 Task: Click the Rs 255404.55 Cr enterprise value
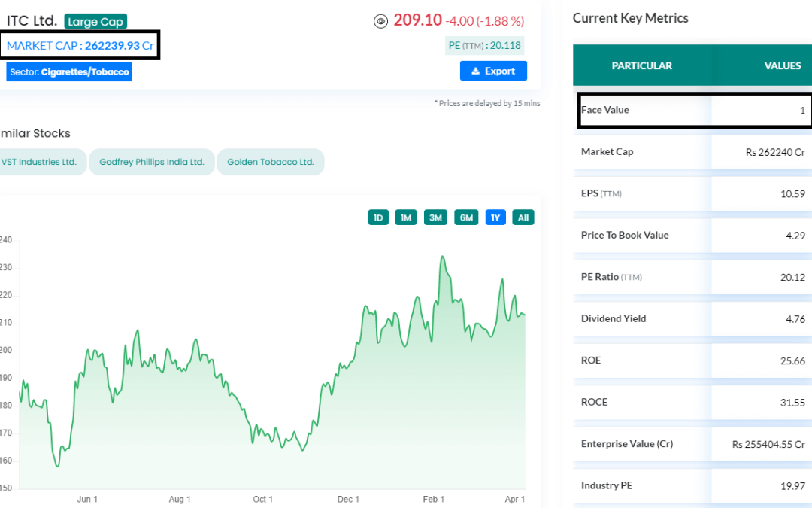(x=768, y=444)
